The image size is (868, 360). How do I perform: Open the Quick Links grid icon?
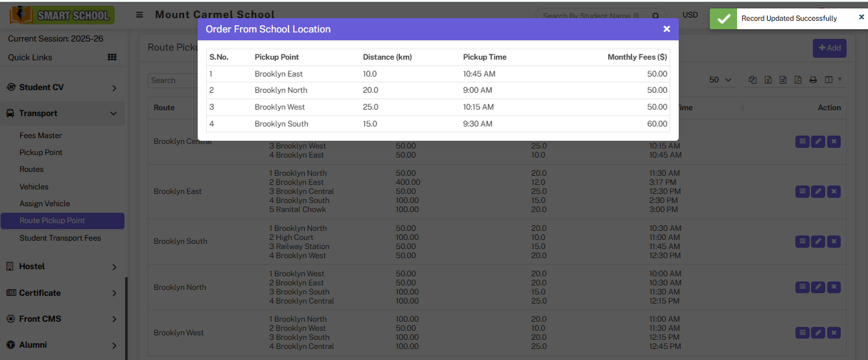(x=112, y=57)
